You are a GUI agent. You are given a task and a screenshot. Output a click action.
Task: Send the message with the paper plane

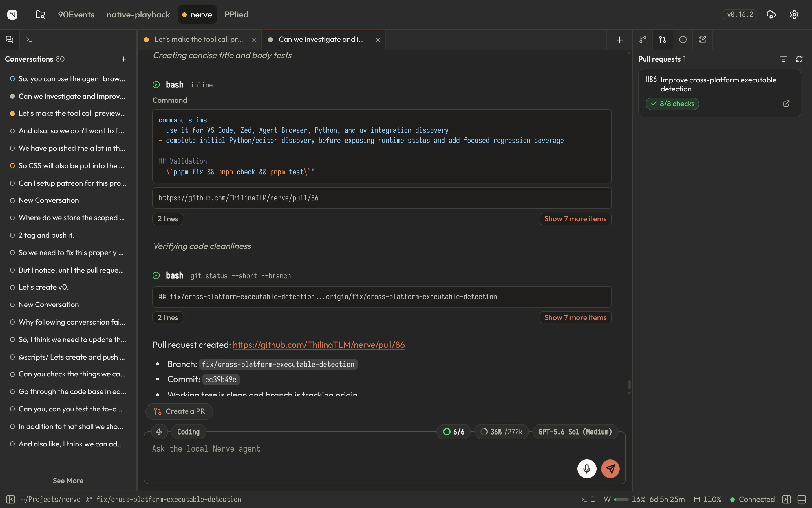pos(610,469)
